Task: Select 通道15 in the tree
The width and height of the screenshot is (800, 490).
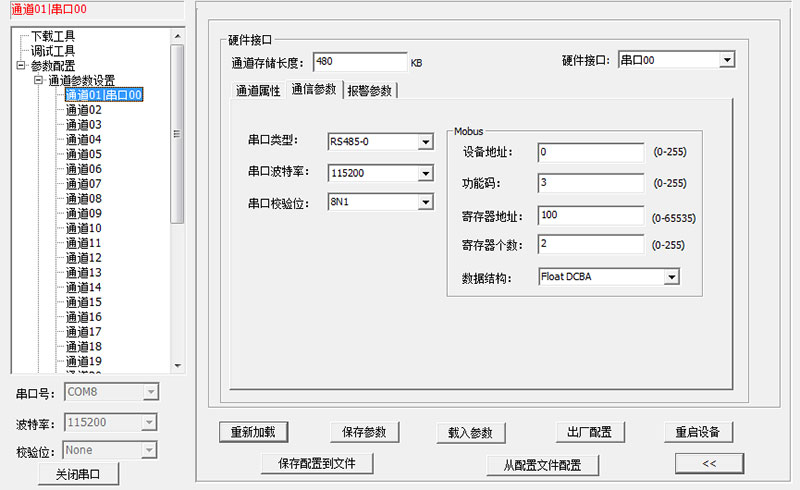Action: [x=84, y=302]
